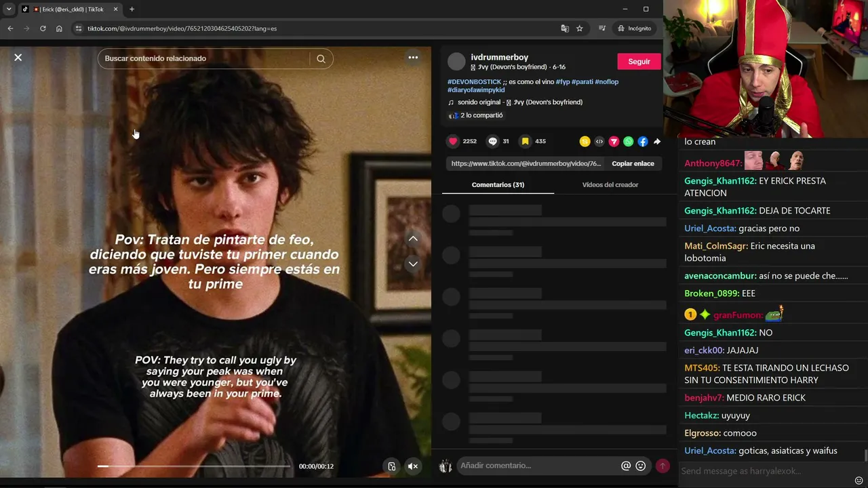The image size is (868, 488).
Task: Close the Erick TikTok browser tab
Action: click(115, 9)
